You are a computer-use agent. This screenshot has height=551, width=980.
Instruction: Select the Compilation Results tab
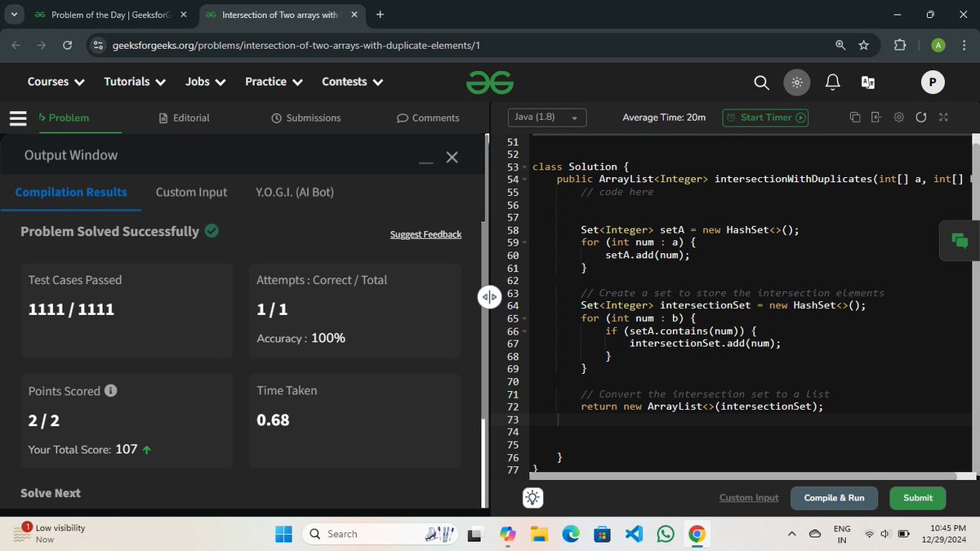[x=71, y=192]
